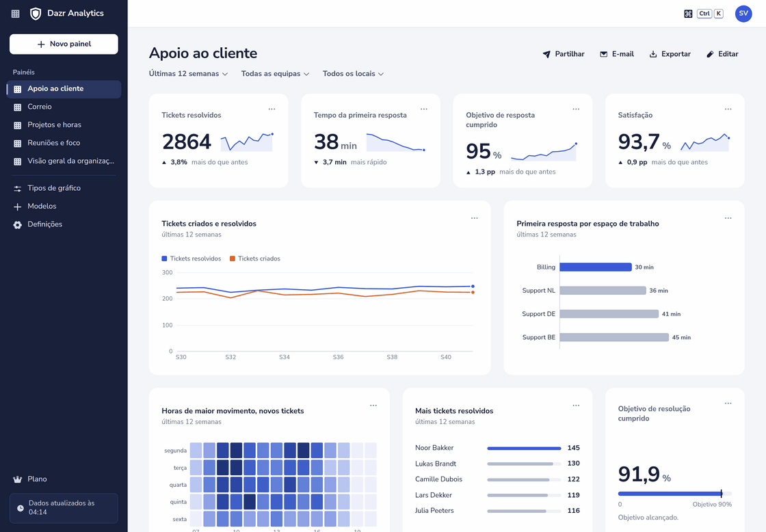Click the Projetos e horas grid icon
The height and width of the screenshot is (532, 766).
18,125
